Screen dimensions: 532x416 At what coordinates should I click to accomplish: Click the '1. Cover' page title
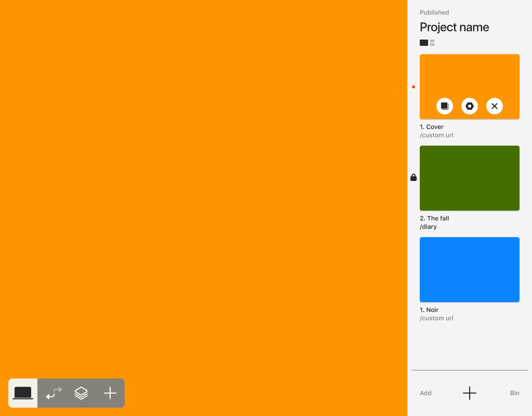point(431,127)
